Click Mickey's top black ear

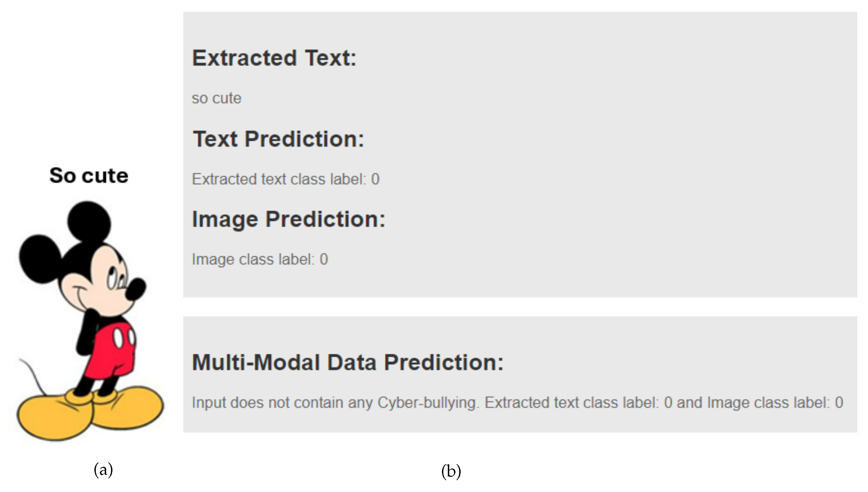click(x=89, y=221)
